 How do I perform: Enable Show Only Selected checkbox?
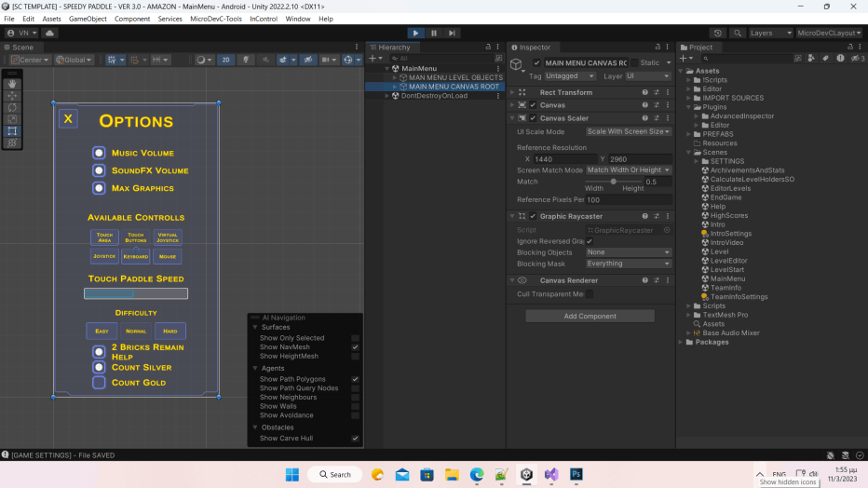pyautogui.click(x=355, y=338)
